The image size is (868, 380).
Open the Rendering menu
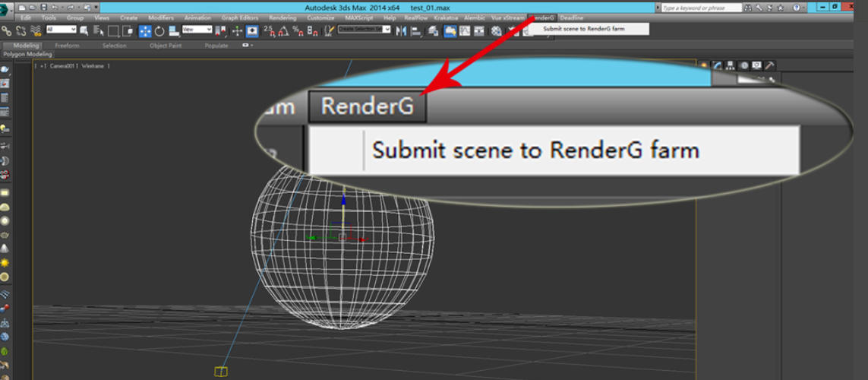(282, 17)
